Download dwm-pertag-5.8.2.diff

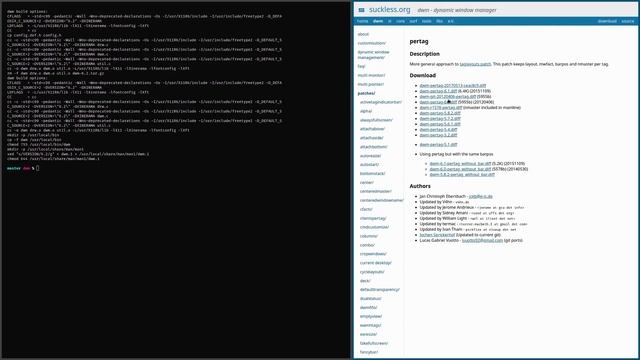(440, 113)
